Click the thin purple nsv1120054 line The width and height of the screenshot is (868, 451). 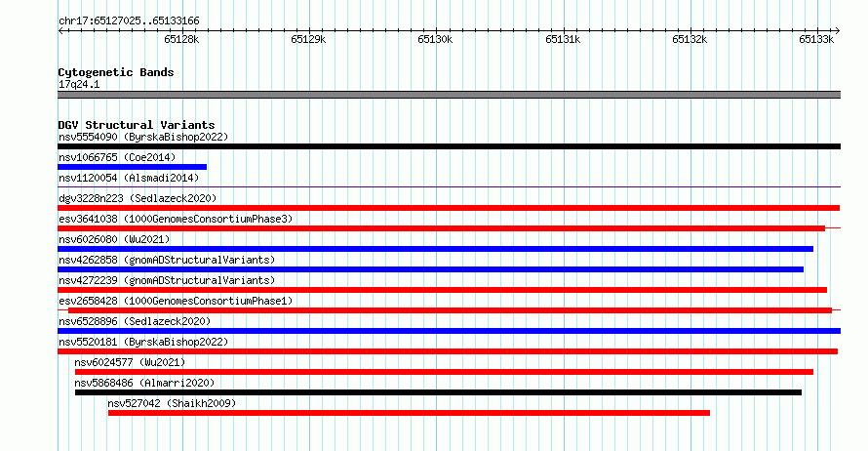[449, 187]
